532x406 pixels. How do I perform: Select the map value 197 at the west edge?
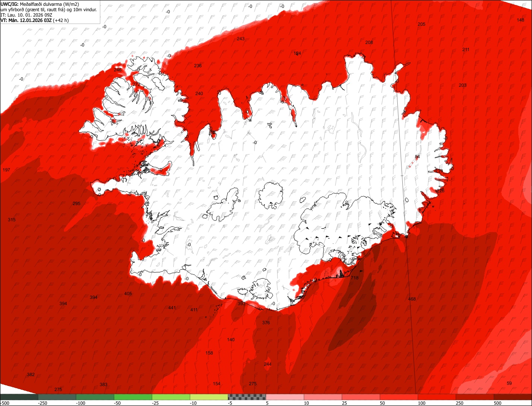point(6,170)
